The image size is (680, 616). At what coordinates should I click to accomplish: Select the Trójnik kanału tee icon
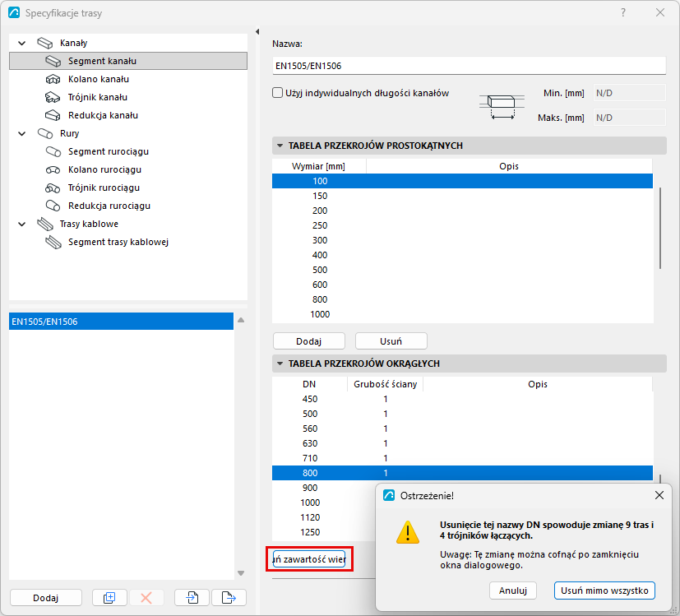coord(53,98)
